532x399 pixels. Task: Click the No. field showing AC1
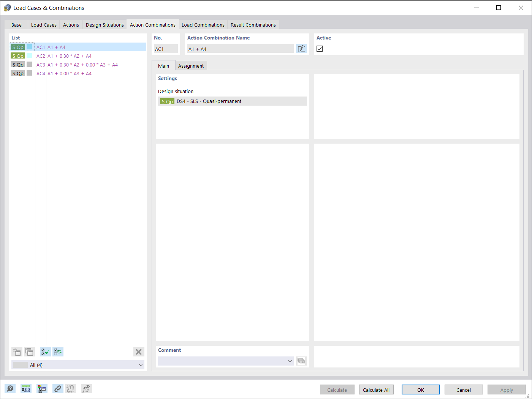[166, 49]
